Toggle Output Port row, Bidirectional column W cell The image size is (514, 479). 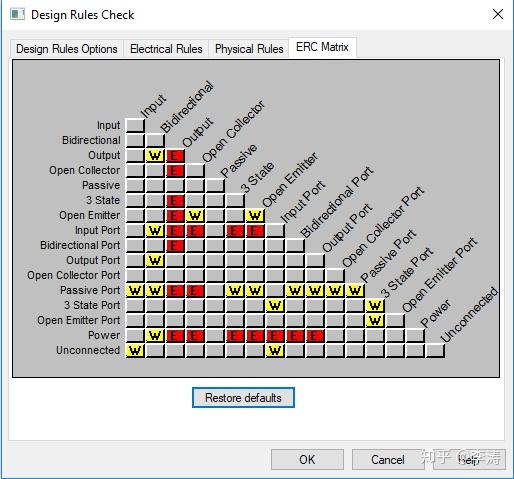coord(155,261)
